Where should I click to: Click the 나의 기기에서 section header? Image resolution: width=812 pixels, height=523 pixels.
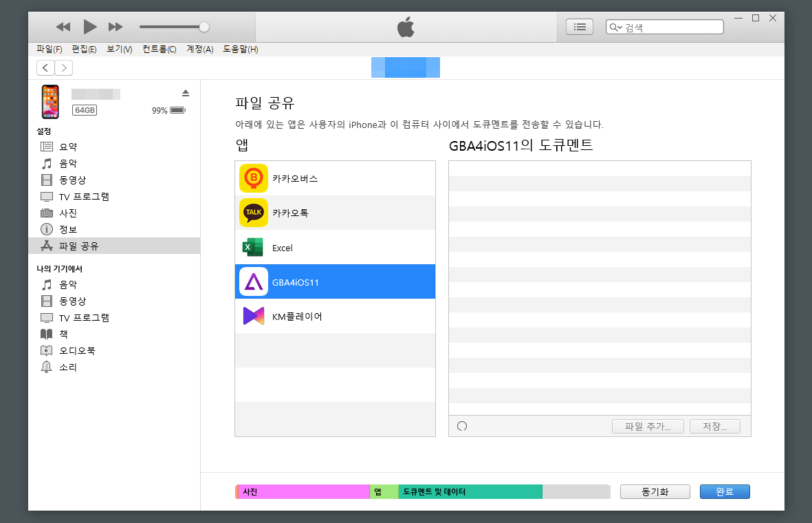tap(60, 268)
